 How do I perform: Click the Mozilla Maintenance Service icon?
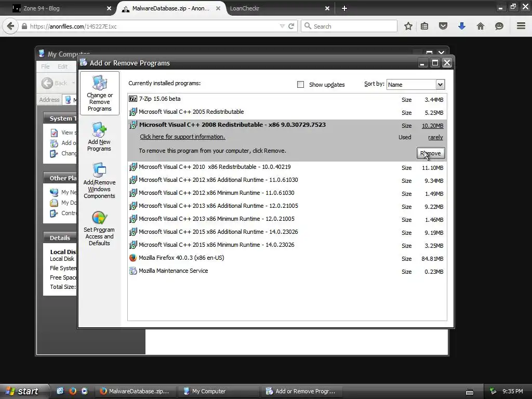click(x=133, y=271)
